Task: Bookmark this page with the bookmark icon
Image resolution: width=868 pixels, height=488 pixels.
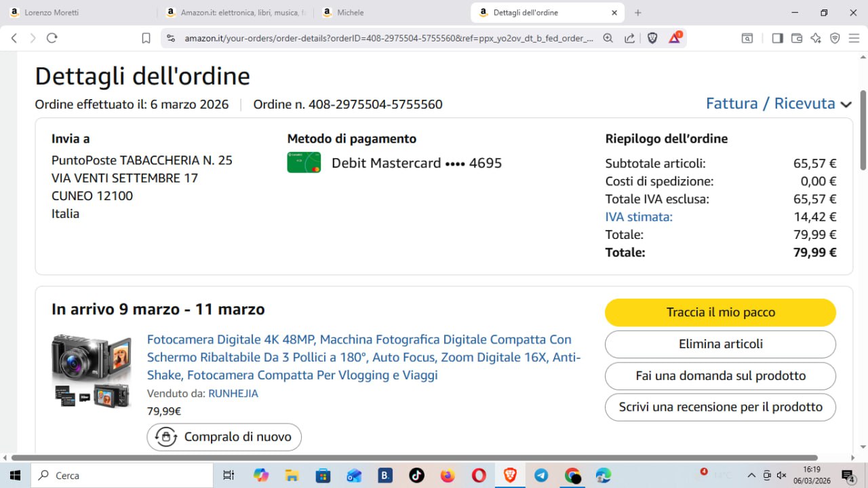Action: point(146,38)
